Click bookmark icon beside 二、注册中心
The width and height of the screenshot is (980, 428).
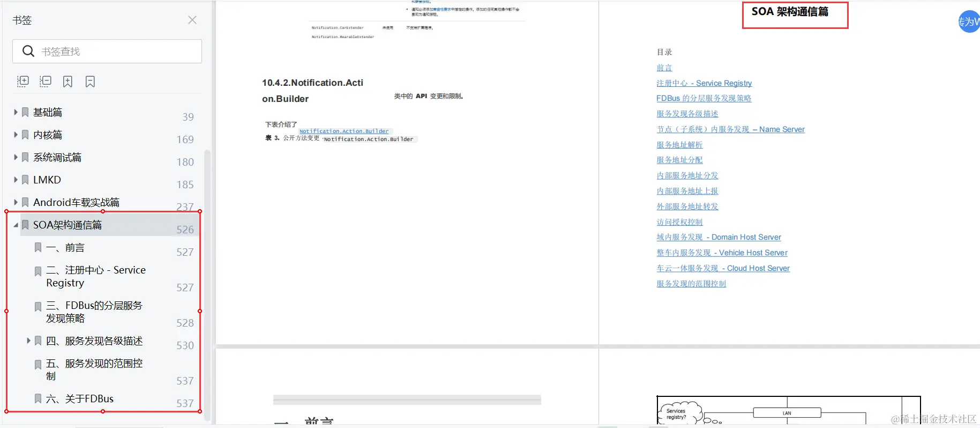38,271
